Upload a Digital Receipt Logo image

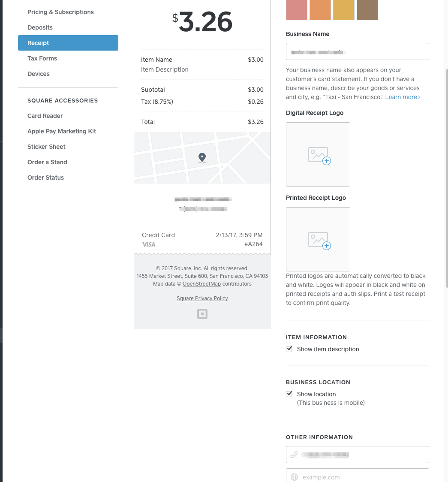click(318, 154)
